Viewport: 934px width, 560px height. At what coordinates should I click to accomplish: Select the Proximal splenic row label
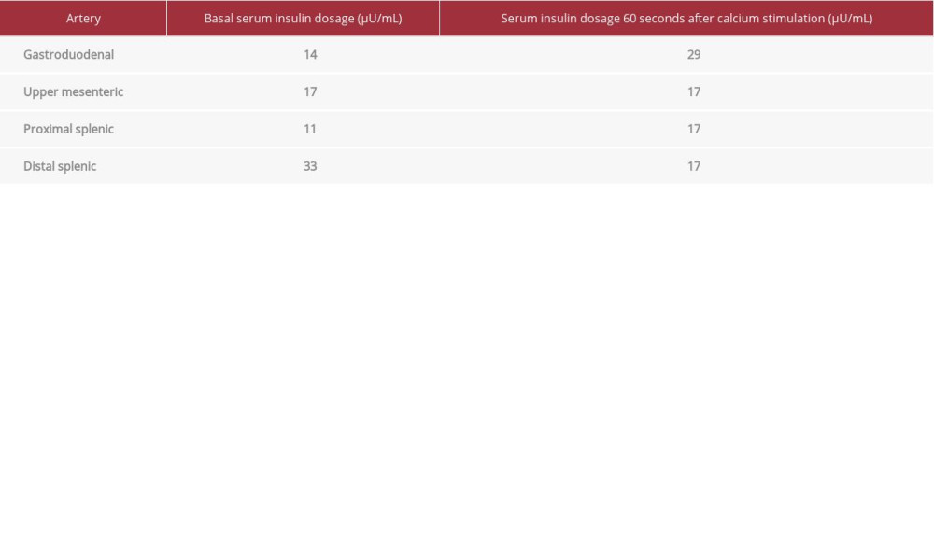point(68,129)
